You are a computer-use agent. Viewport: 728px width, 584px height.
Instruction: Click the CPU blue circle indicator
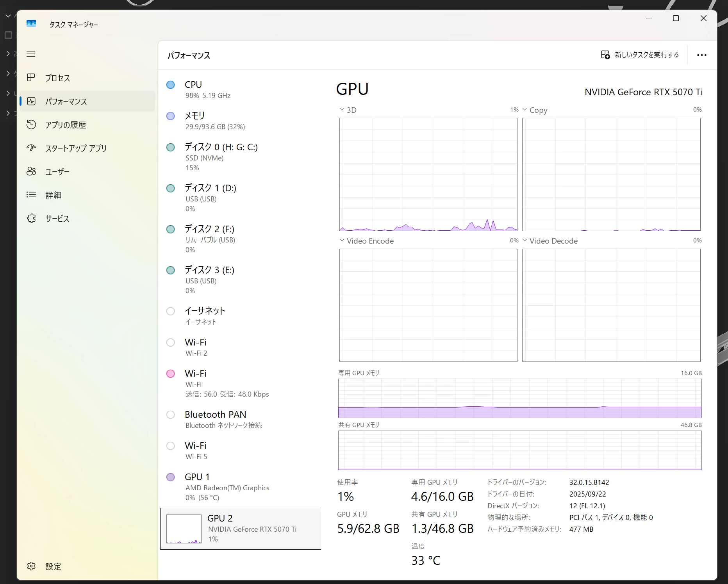171,85
